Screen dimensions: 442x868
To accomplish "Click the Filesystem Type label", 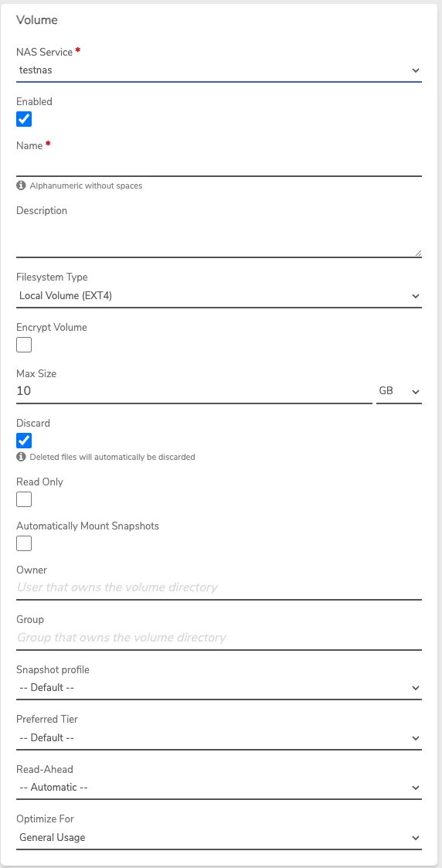I will pyautogui.click(x=52, y=277).
